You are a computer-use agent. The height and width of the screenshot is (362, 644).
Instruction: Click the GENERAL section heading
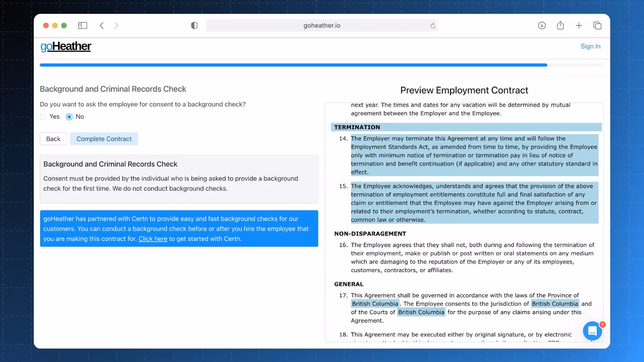pos(349,284)
